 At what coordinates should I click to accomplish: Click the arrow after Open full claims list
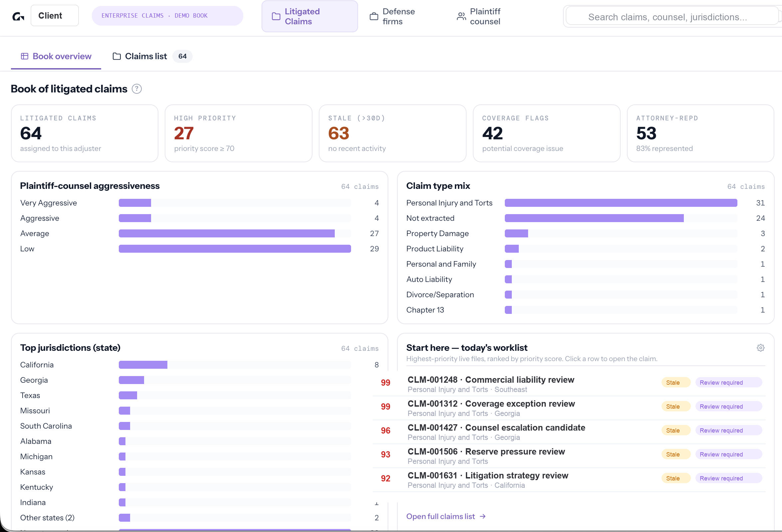[x=483, y=516]
